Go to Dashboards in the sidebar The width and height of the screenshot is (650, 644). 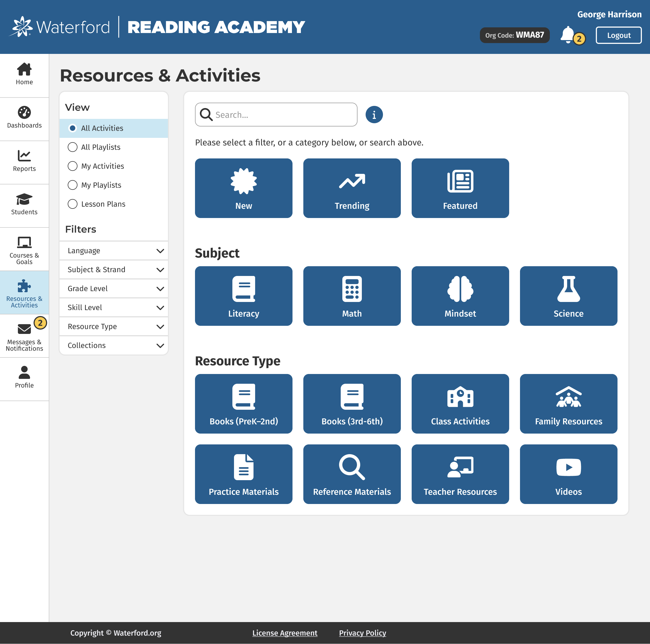pyautogui.click(x=24, y=118)
